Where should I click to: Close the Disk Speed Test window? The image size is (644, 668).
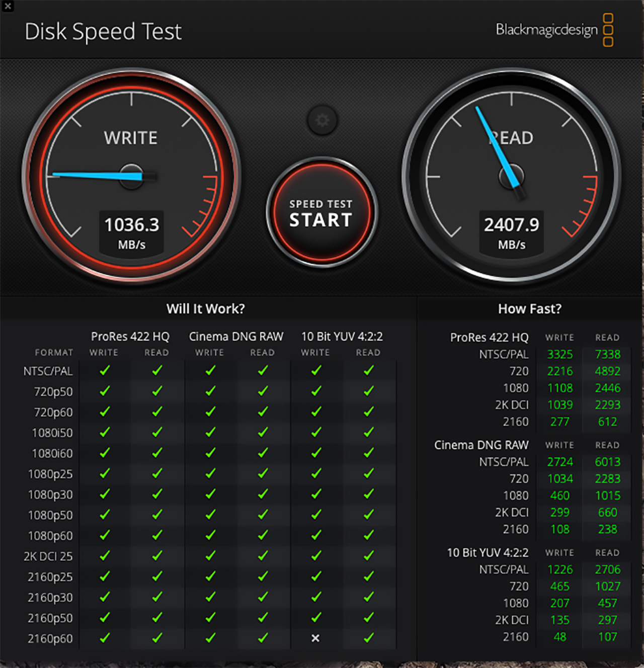tap(8, 7)
